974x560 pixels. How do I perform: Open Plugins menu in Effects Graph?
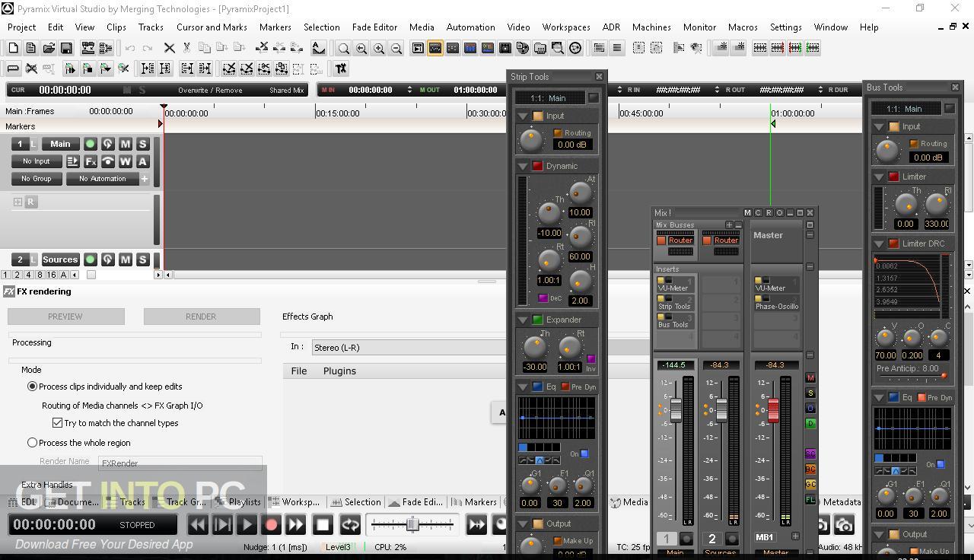coord(339,371)
